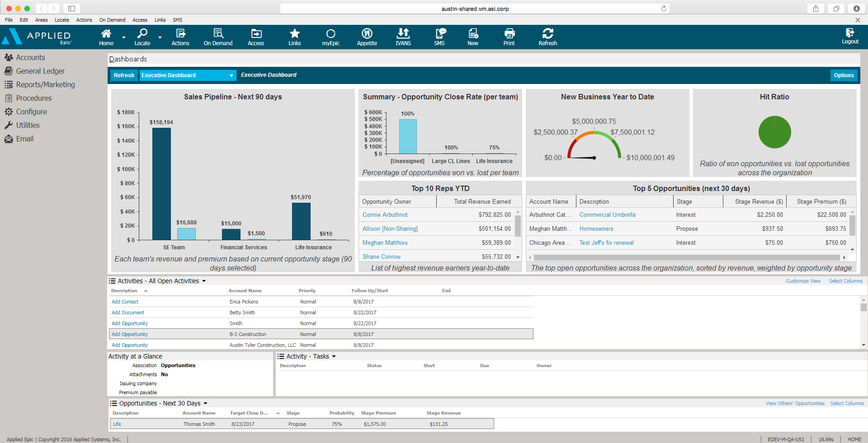
Task: Click the Procedures sidebar icon
Action: click(33, 98)
